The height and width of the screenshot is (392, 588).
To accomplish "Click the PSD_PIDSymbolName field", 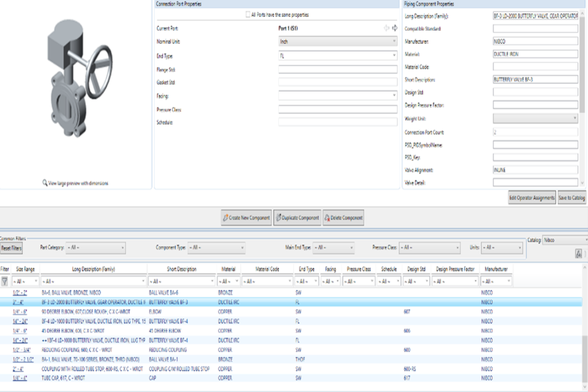I will click(535, 145).
